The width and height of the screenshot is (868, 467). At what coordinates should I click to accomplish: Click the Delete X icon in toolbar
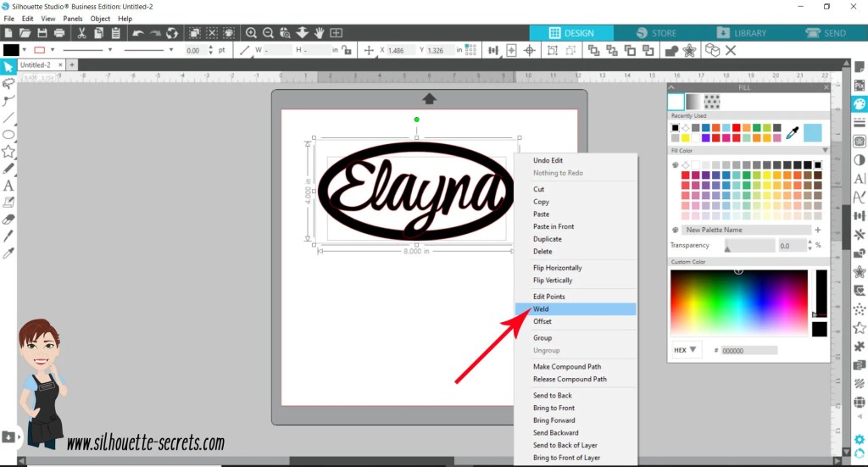coord(731,50)
